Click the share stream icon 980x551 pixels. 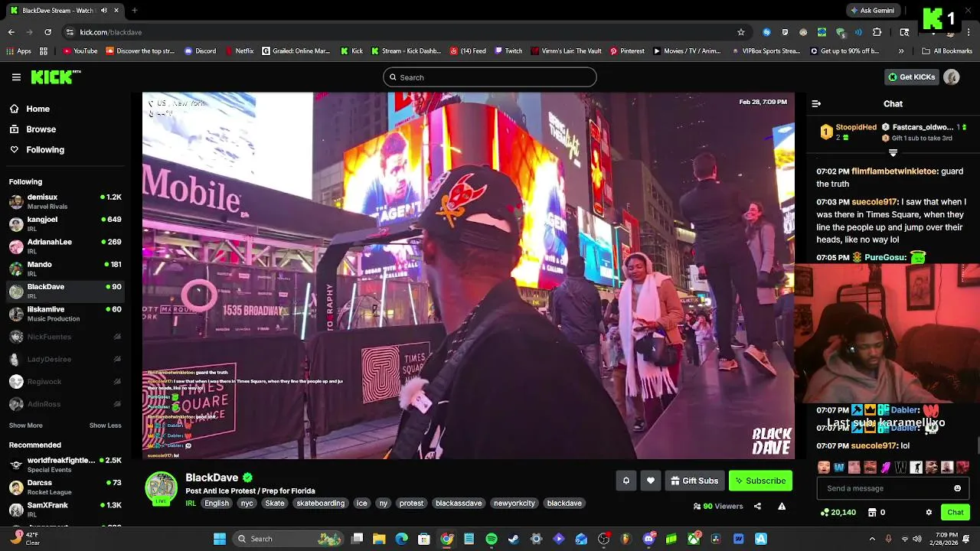757,506
